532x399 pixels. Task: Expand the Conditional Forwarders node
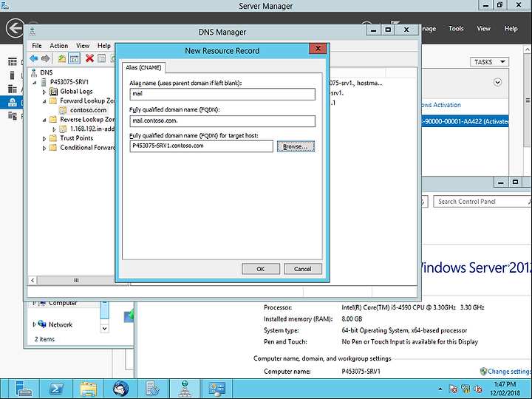44,148
